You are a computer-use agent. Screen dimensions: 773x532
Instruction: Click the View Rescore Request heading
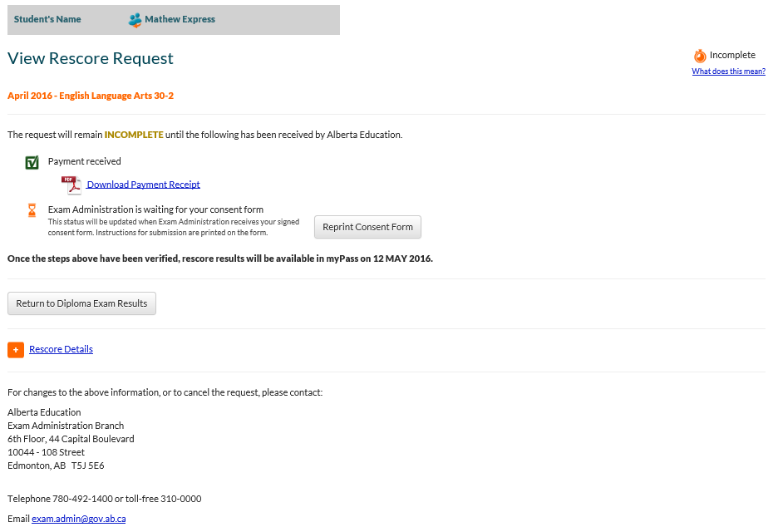[x=91, y=58]
